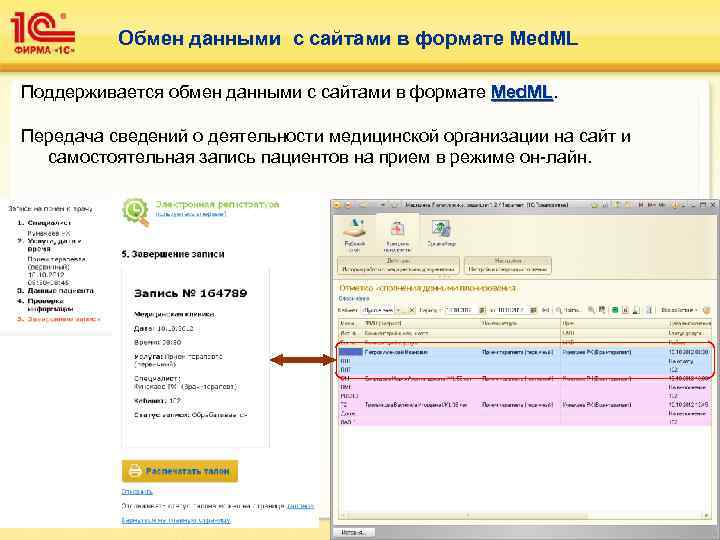This screenshot has height=540, width=720.
Task: Click the M+ button in title bar
Action: click(651, 205)
